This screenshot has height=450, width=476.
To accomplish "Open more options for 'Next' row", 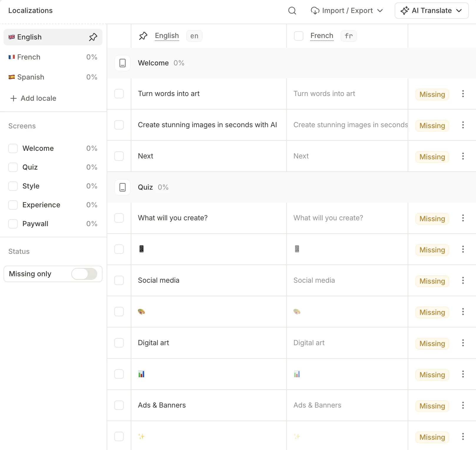I will [463, 156].
